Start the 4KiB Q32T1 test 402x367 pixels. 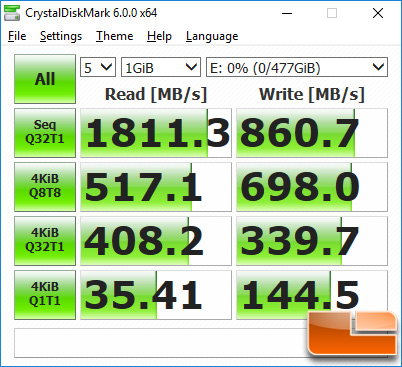tap(45, 241)
